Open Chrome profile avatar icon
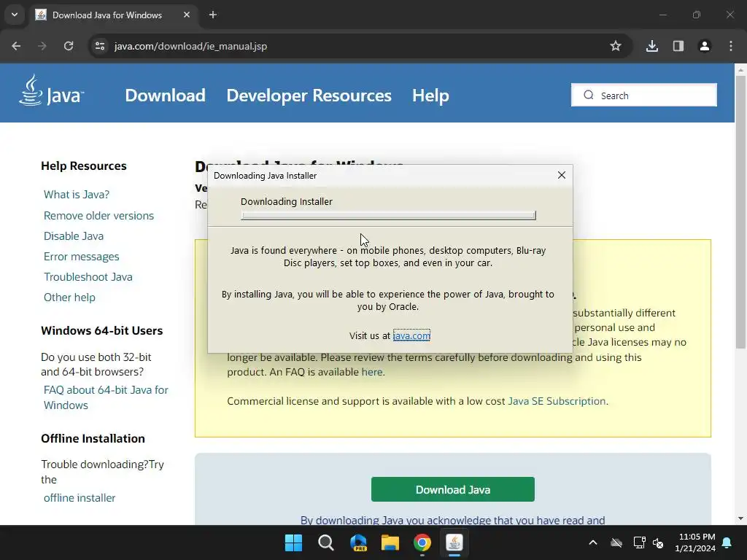The width and height of the screenshot is (747, 560). coord(705,46)
